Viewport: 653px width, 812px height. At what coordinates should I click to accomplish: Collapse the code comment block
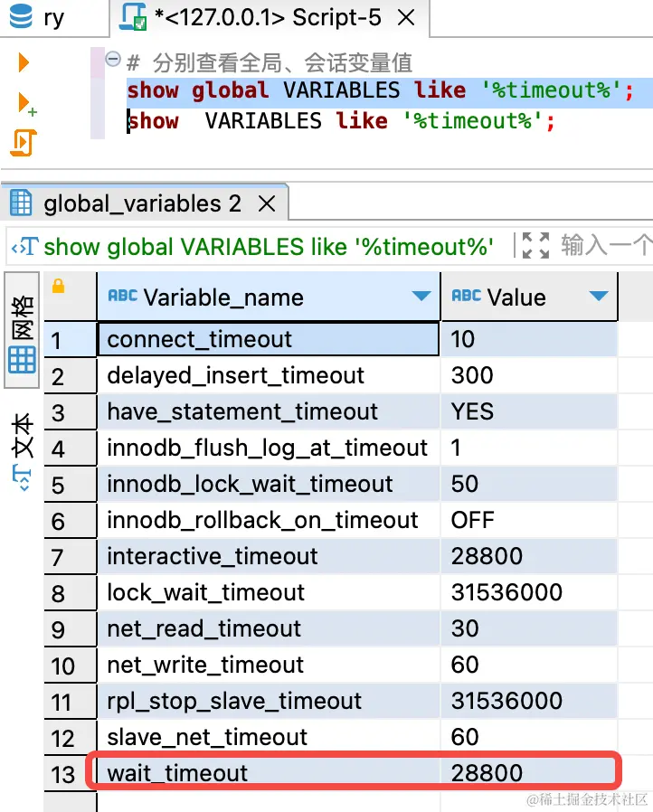(113, 59)
